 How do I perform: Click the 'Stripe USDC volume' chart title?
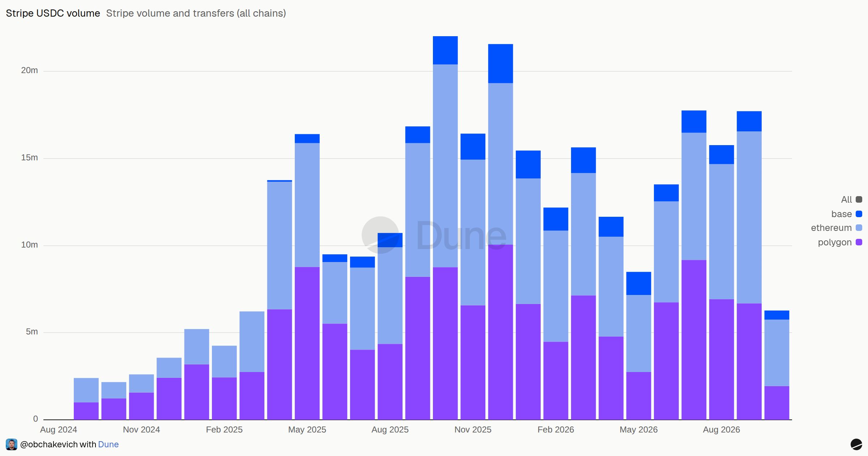[x=53, y=13]
